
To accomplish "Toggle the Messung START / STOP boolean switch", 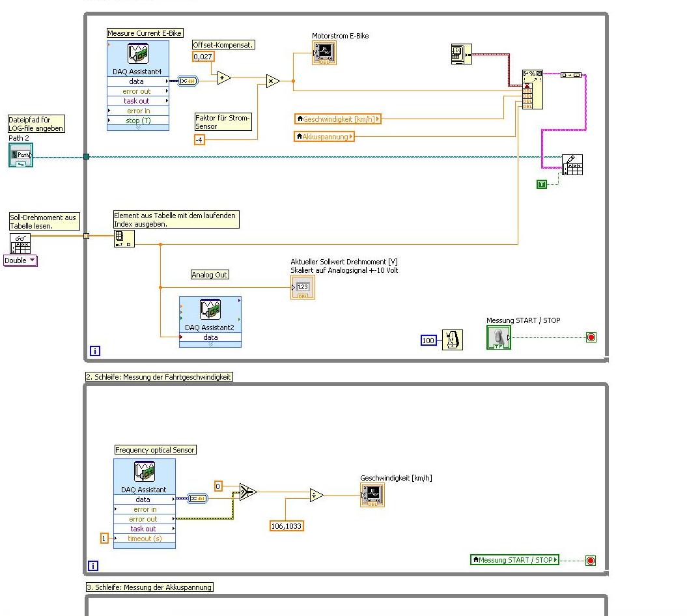I will click(x=499, y=337).
